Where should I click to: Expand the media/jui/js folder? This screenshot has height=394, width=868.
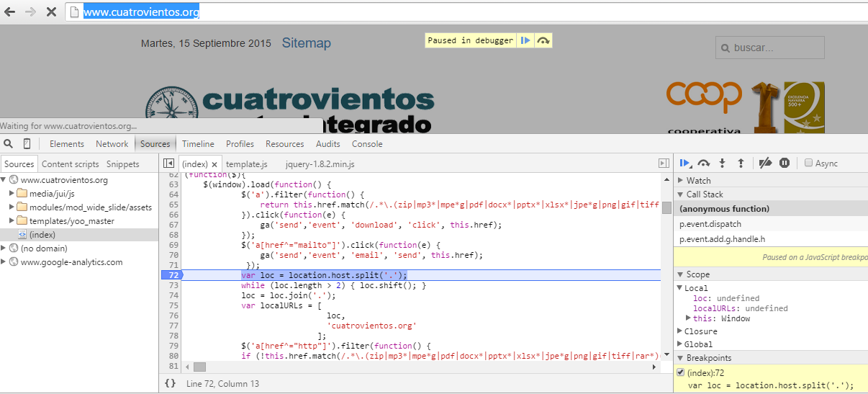(x=12, y=194)
